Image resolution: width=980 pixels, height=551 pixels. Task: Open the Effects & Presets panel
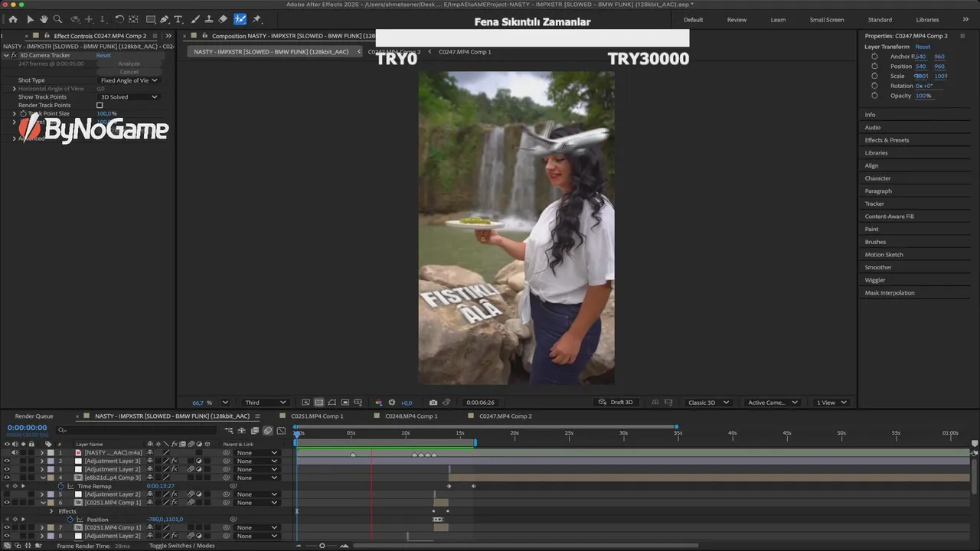[887, 140]
